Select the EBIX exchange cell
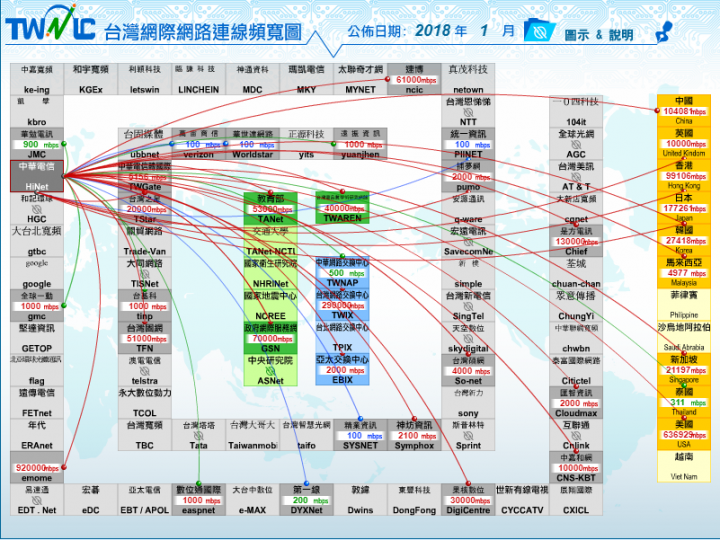The width and height of the screenshot is (720, 540). 343,370
